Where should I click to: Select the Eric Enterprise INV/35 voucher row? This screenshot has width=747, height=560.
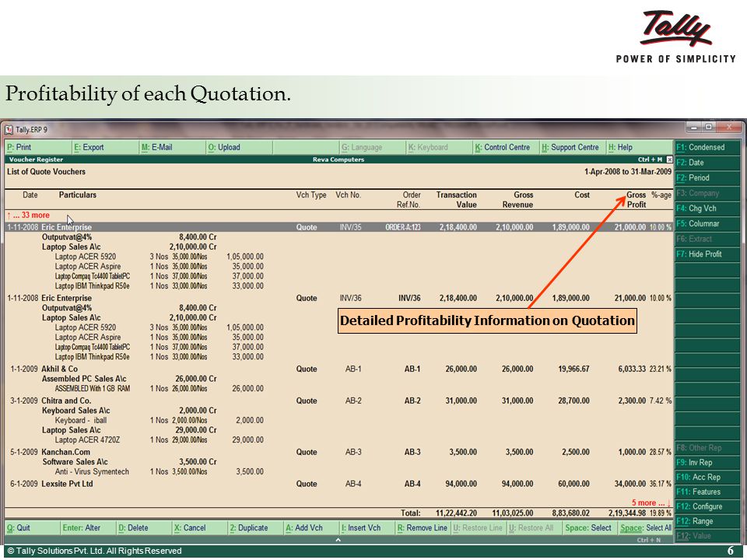[x=338, y=227]
